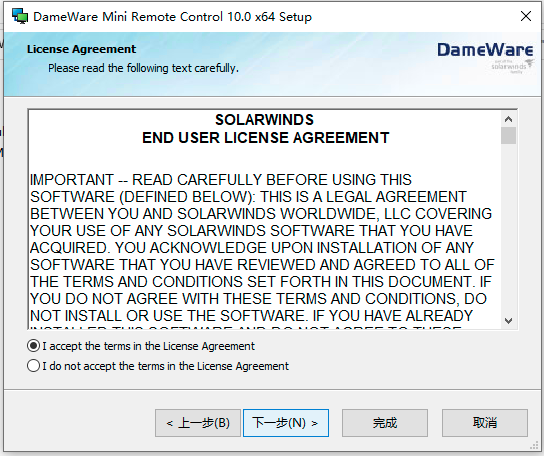Click the license scrollbar thumb
Screen dimensions: 544x456
(x=508, y=135)
